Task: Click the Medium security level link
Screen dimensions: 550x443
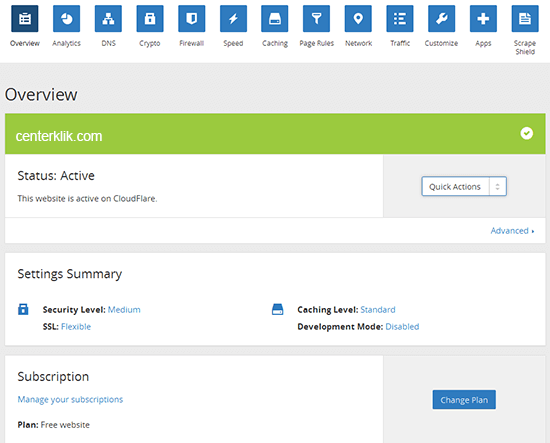Action: [124, 310]
